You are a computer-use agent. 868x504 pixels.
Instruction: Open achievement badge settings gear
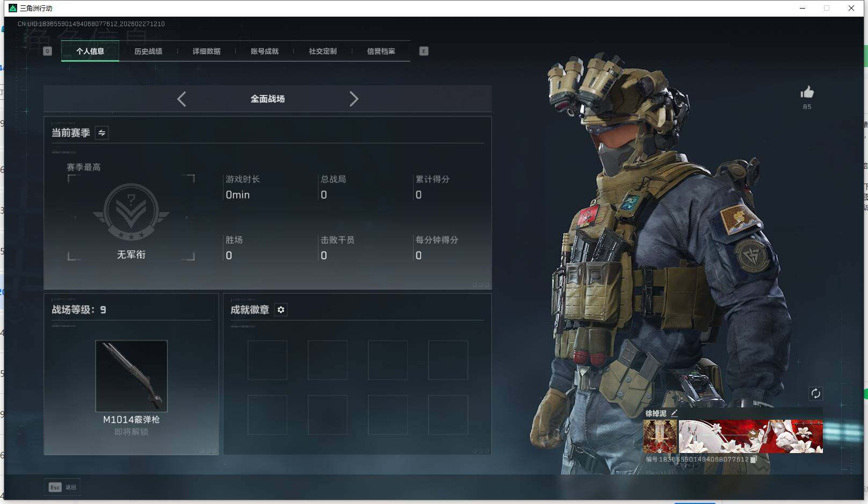(x=281, y=310)
